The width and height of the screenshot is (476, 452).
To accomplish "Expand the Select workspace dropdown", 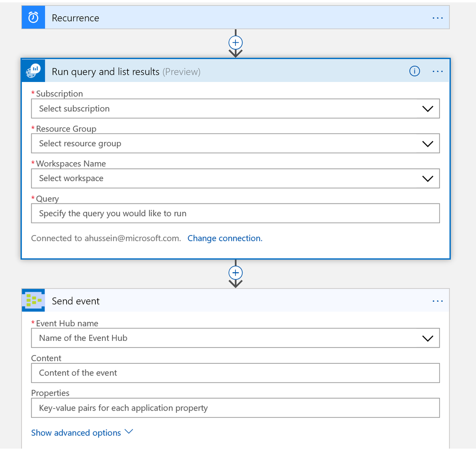I will click(x=427, y=178).
